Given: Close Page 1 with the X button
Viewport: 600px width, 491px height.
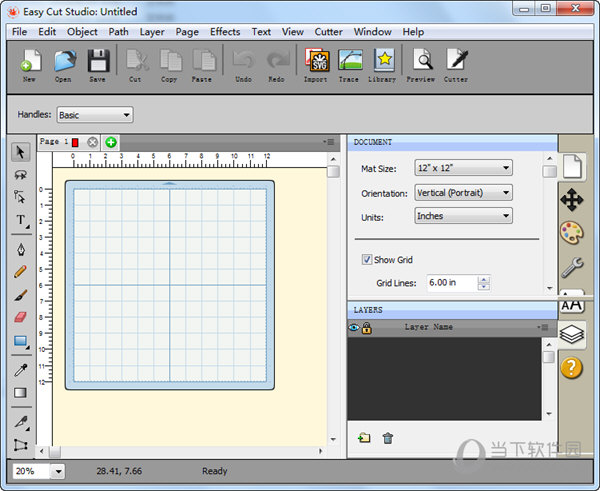Looking at the screenshot, I should pos(92,142).
